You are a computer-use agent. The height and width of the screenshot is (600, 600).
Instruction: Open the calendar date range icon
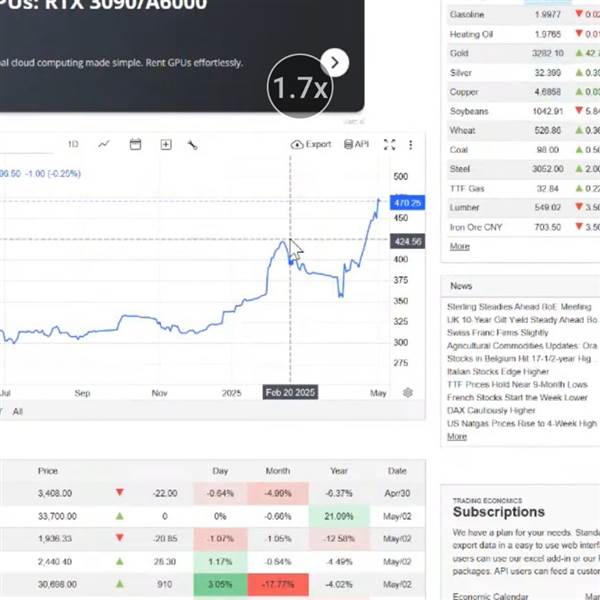click(135, 144)
